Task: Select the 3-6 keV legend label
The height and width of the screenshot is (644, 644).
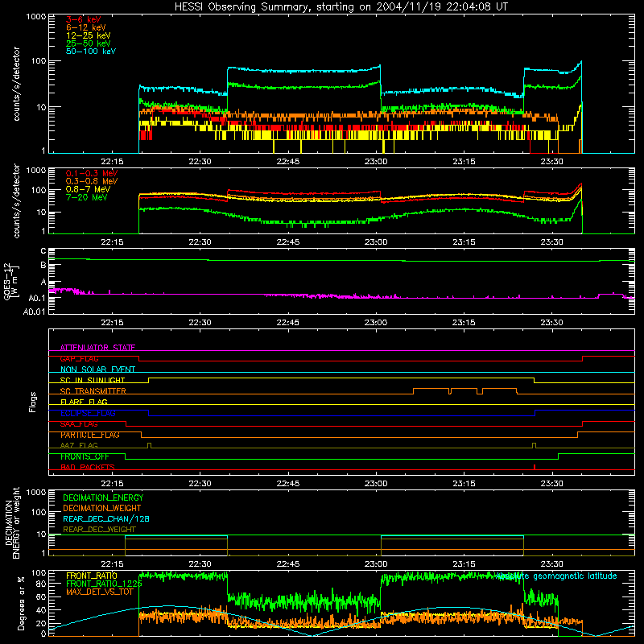Action: click(x=84, y=19)
